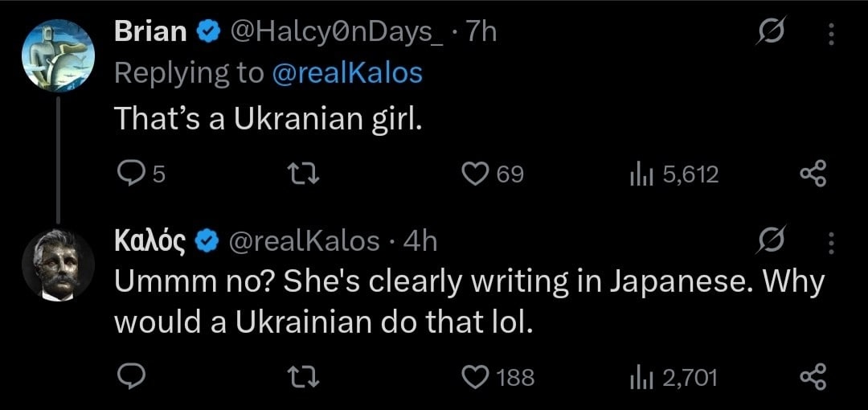
Task: Open more options for Brian's tweet
Action: tap(831, 33)
